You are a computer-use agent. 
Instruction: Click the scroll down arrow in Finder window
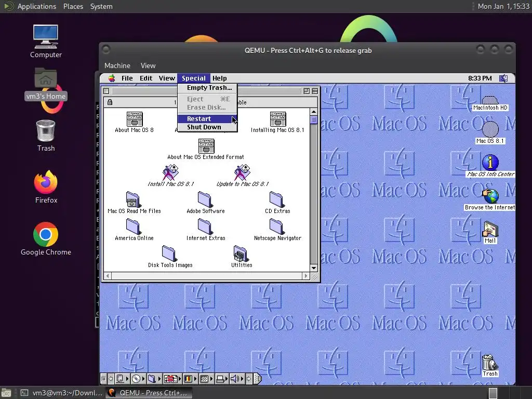314,268
